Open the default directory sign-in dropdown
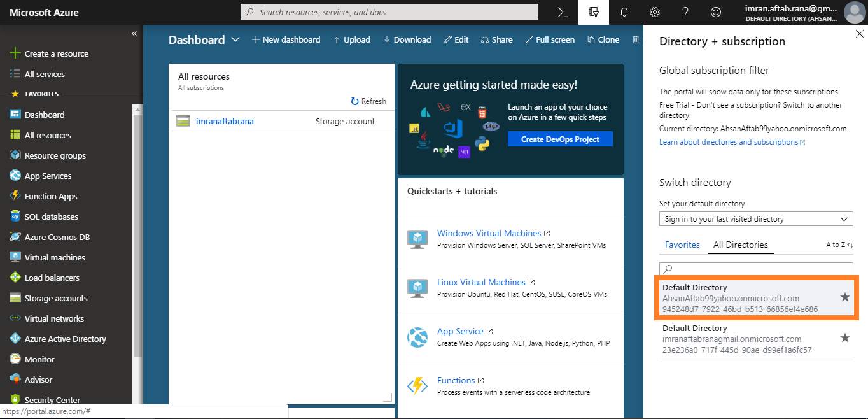The width and height of the screenshot is (868, 419). pos(755,218)
